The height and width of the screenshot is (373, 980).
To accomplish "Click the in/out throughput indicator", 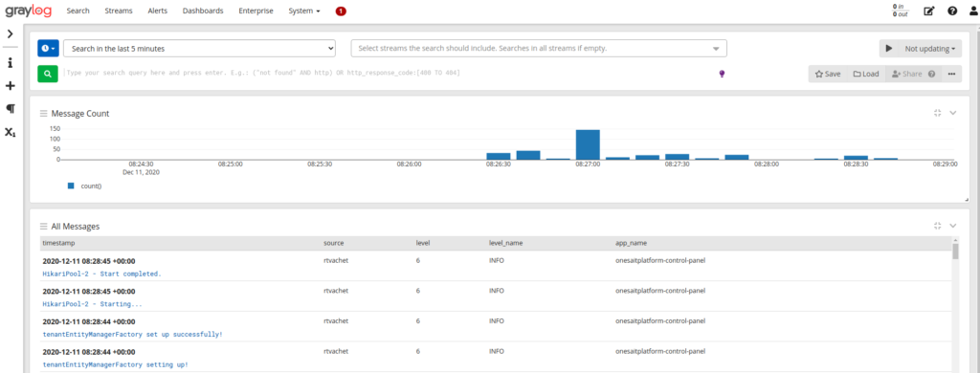I will click(x=900, y=11).
